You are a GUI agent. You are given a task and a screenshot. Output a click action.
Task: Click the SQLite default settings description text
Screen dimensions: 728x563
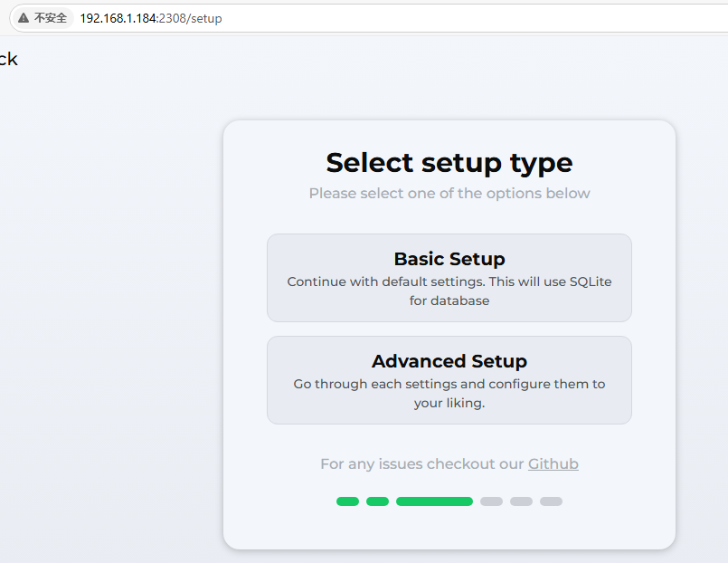449,291
